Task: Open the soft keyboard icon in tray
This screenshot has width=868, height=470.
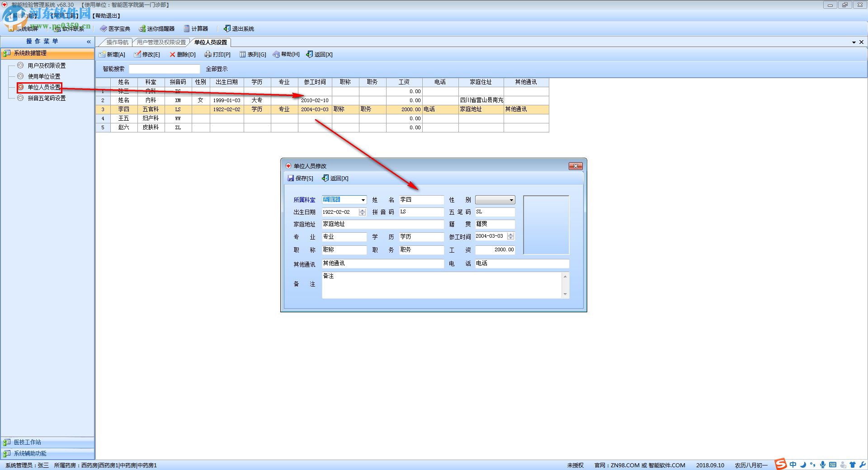Action: [x=833, y=465]
